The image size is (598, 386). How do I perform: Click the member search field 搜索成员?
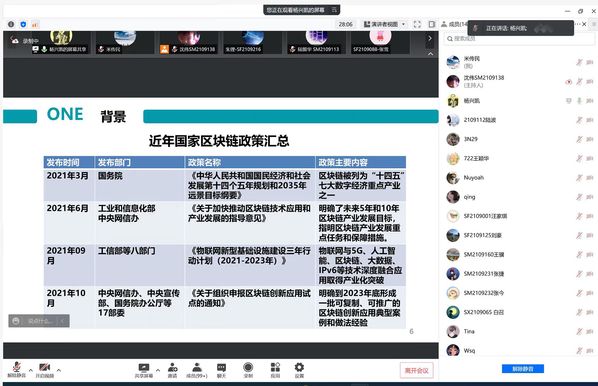click(519, 39)
